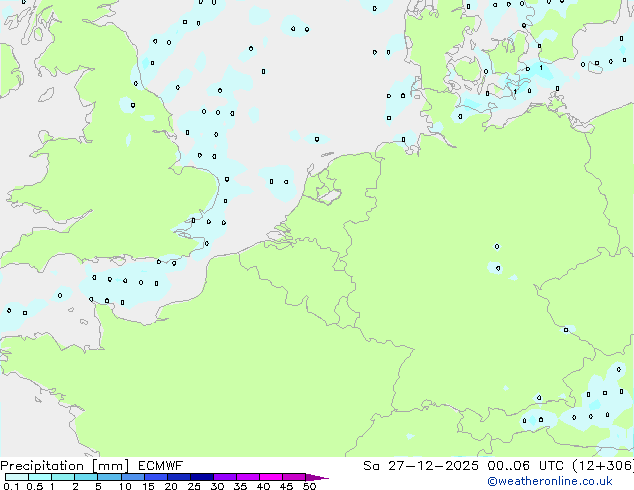This screenshot has height=490, width=634.
Task: Click the '45' legend scale label
Action: click(x=286, y=486)
